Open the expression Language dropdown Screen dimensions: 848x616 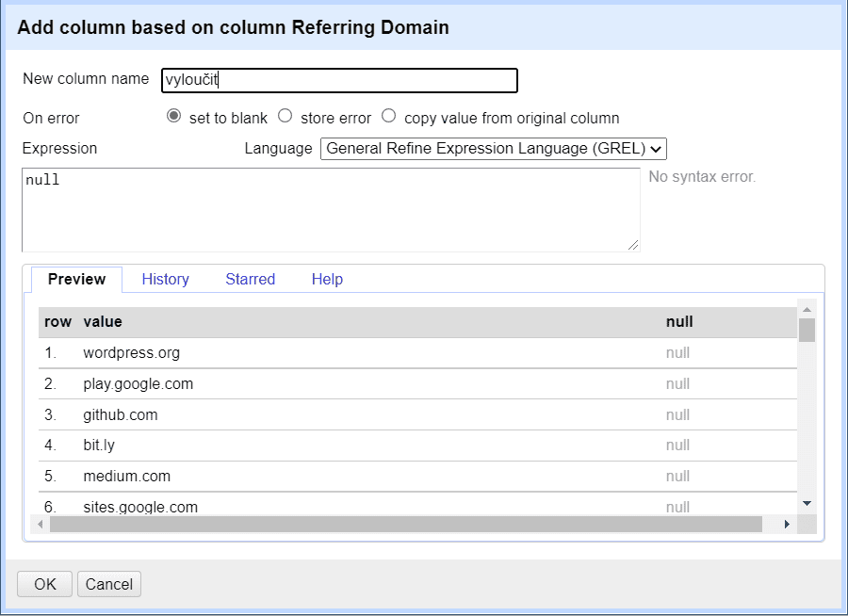[x=494, y=149]
